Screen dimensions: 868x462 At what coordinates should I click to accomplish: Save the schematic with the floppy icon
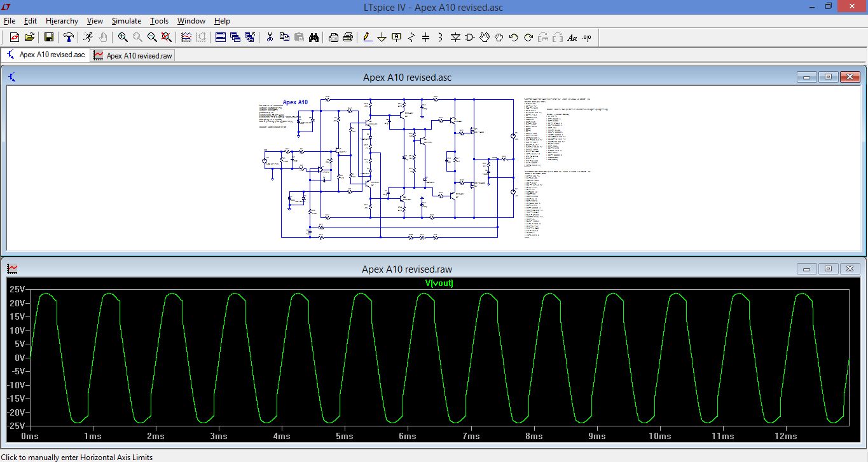coord(49,37)
